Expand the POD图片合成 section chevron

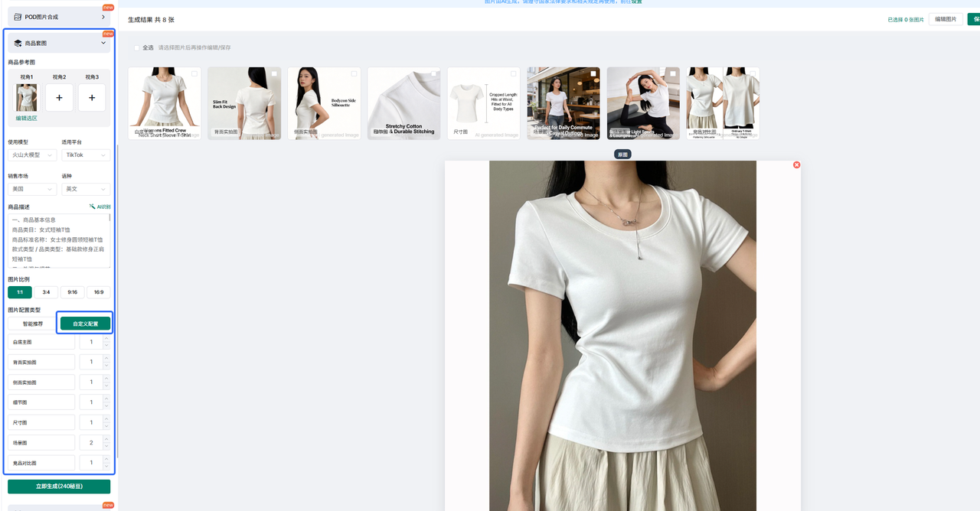pos(103,16)
